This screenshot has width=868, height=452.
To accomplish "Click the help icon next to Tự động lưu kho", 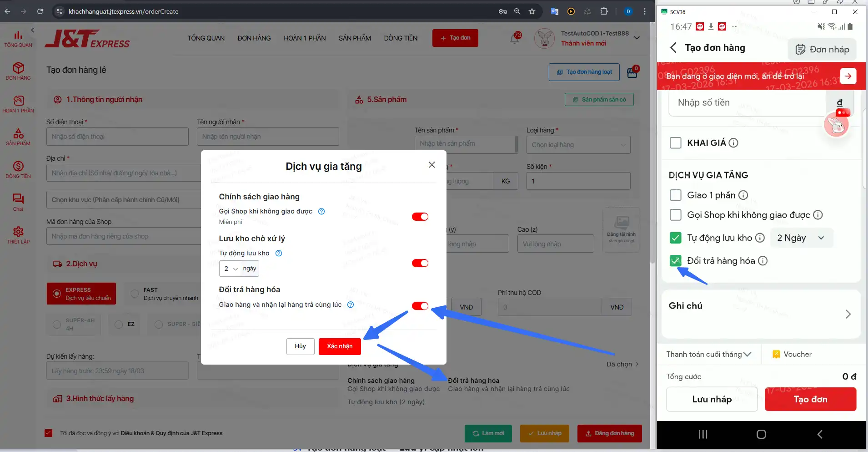I will point(279,253).
